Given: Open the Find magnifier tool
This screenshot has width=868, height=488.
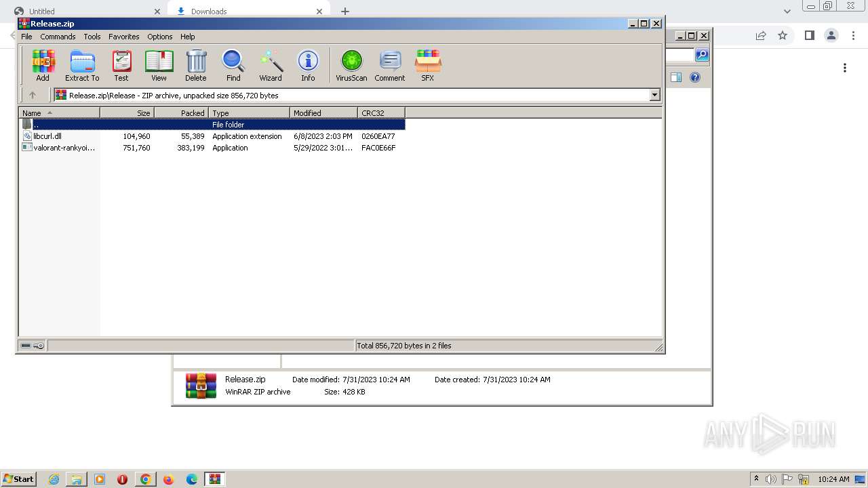Looking at the screenshot, I should (x=233, y=65).
